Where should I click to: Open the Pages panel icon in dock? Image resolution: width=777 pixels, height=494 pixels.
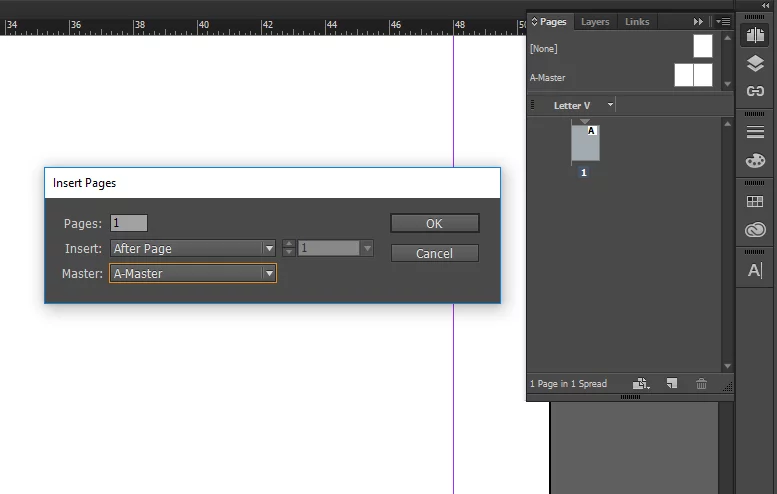(x=755, y=35)
